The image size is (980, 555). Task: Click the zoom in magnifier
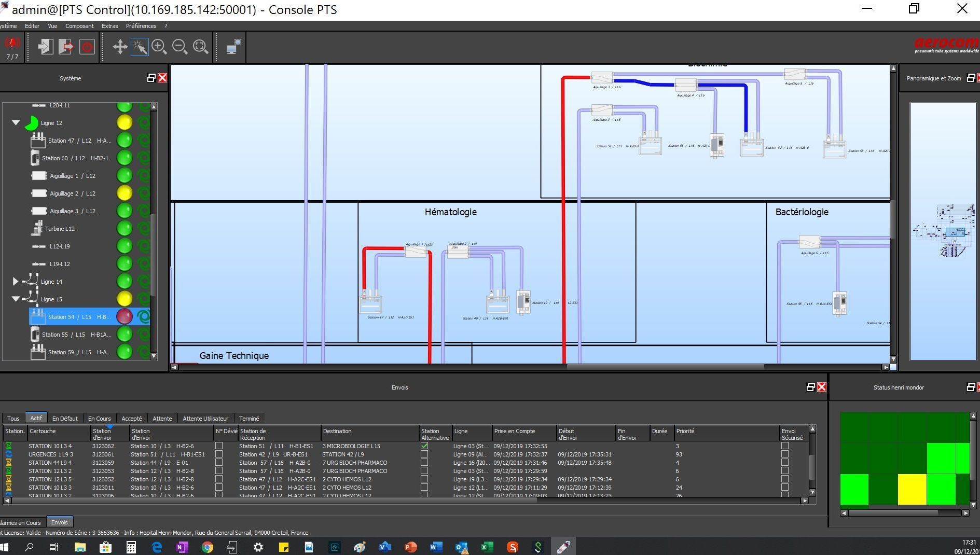[x=159, y=47]
